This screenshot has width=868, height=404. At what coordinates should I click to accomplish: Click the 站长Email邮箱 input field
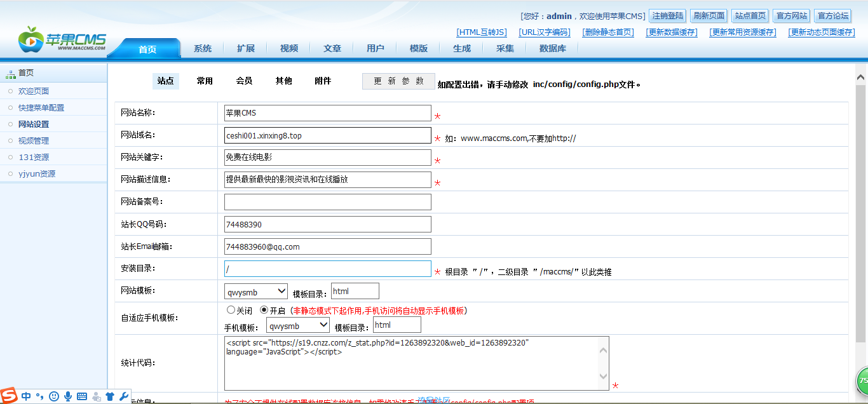[x=328, y=246]
